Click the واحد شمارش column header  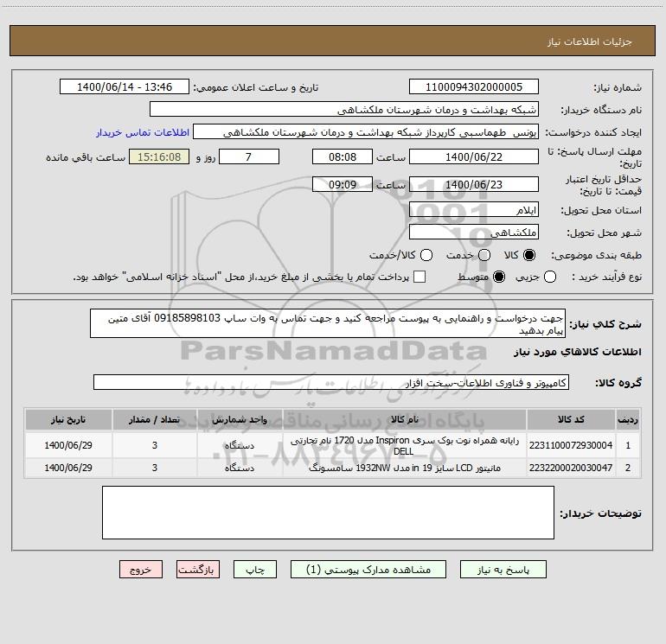[x=240, y=419]
